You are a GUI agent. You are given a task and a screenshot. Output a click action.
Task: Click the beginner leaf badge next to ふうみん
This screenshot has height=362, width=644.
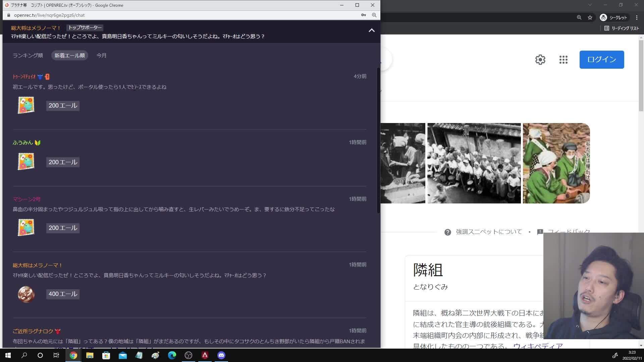[38, 143]
